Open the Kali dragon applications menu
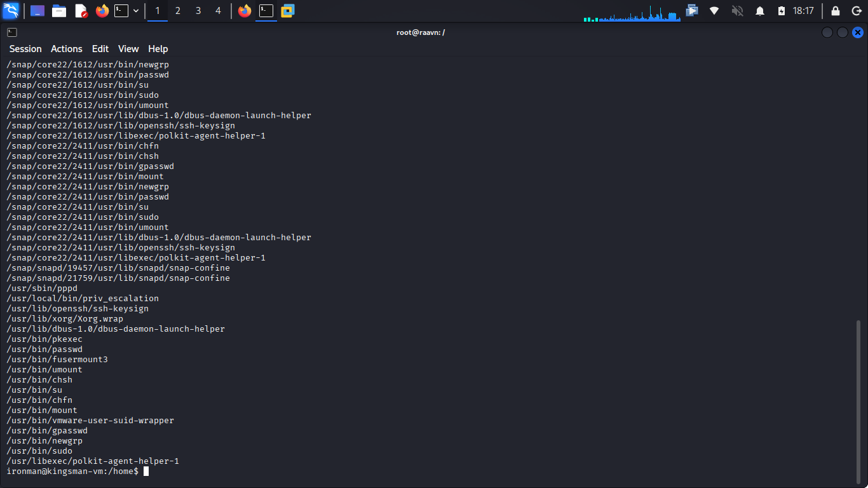868x488 pixels. pyautogui.click(x=11, y=11)
